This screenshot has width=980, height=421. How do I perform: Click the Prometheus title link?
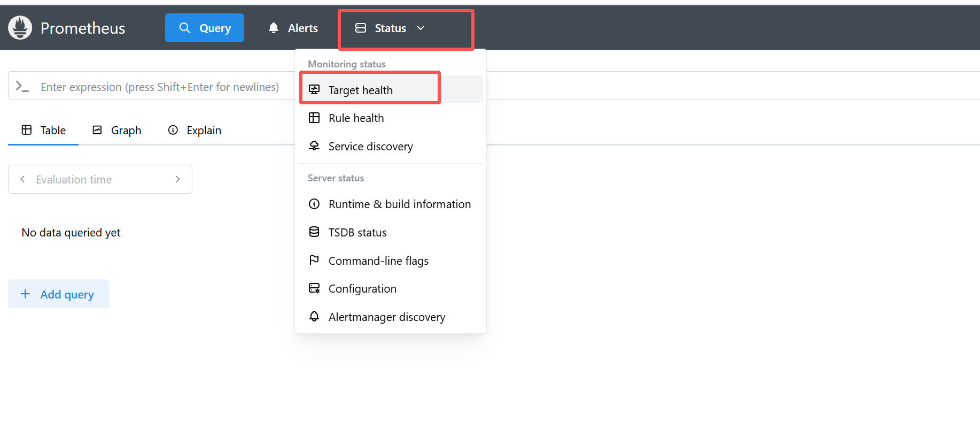pos(83,28)
